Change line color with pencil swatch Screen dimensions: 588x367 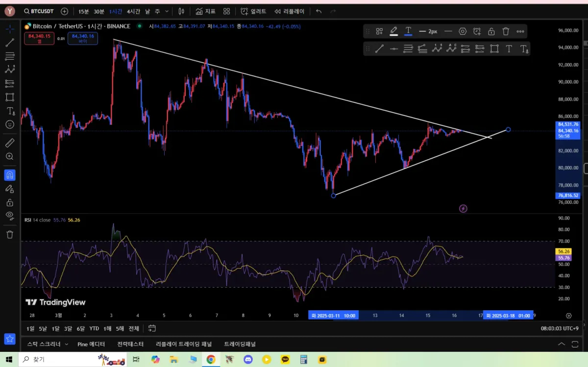393,31
